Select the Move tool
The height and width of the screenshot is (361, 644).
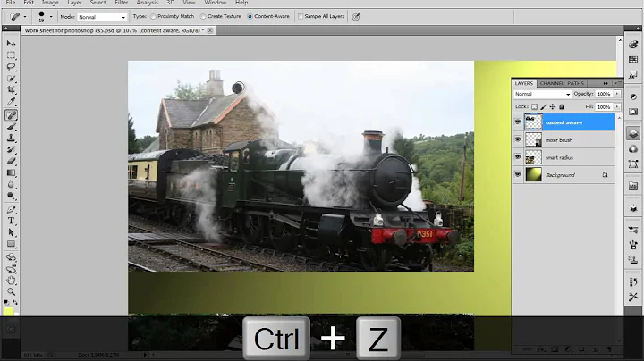[x=11, y=44]
